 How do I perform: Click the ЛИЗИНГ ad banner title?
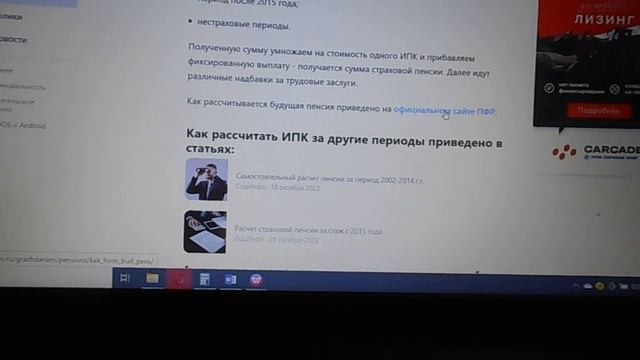point(604,19)
